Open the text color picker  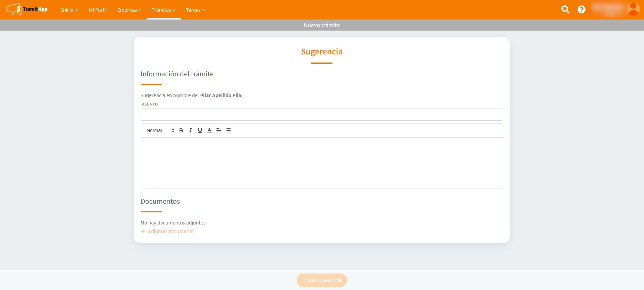click(x=209, y=130)
